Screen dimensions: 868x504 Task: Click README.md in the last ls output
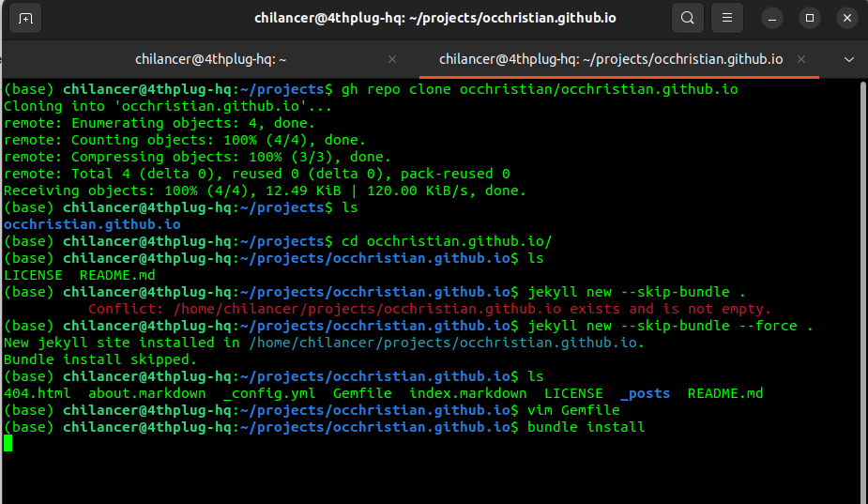coord(725,393)
